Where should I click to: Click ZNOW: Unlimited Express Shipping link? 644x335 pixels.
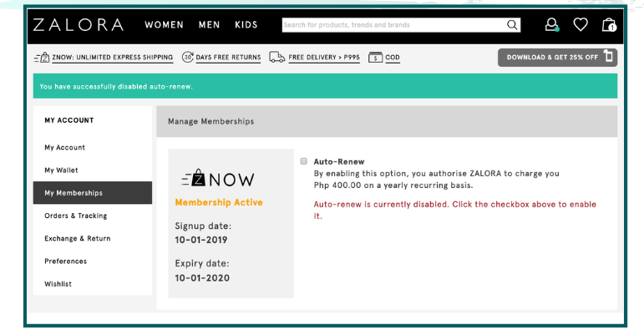[x=112, y=58]
